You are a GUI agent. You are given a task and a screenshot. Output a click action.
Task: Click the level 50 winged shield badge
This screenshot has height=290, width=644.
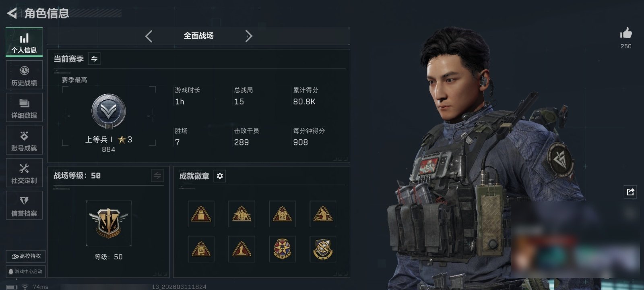[x=109, y=223]
